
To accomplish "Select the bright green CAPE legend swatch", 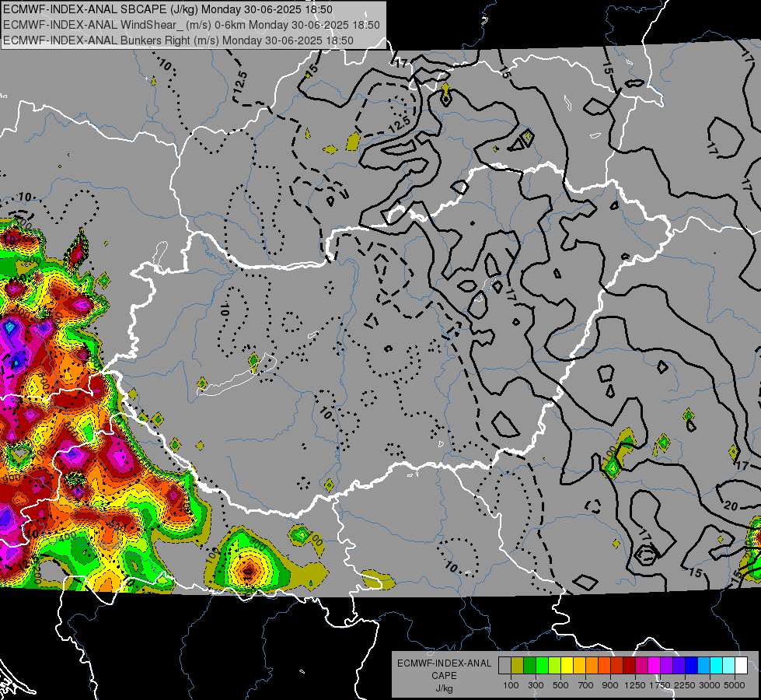I will 542,666.
